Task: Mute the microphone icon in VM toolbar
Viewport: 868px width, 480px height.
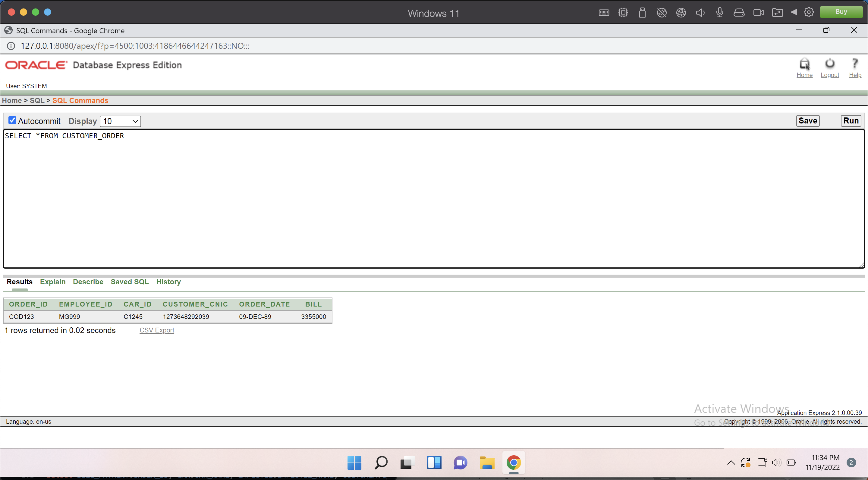Action: pos(720,12)
